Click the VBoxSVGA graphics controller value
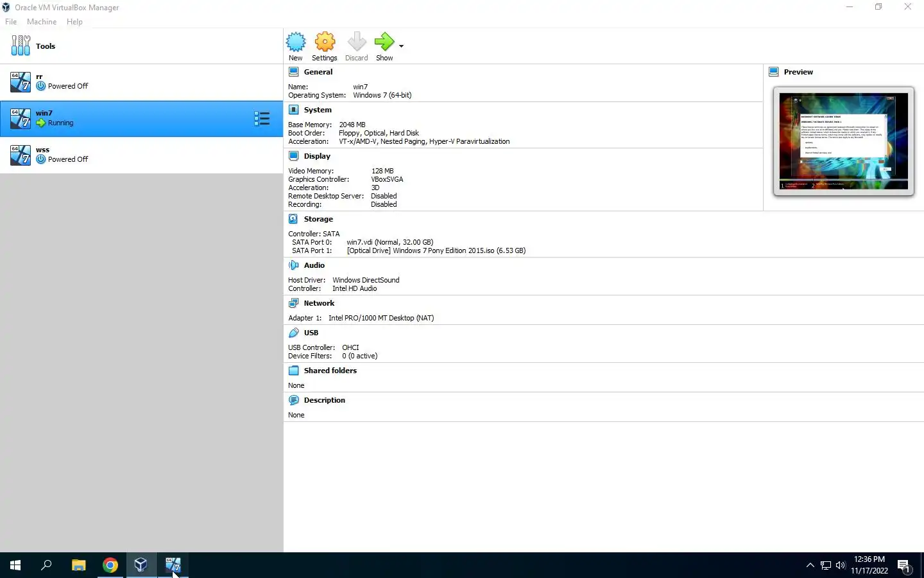The width and height of the screenshot is (924, 578). click(387, 179)
